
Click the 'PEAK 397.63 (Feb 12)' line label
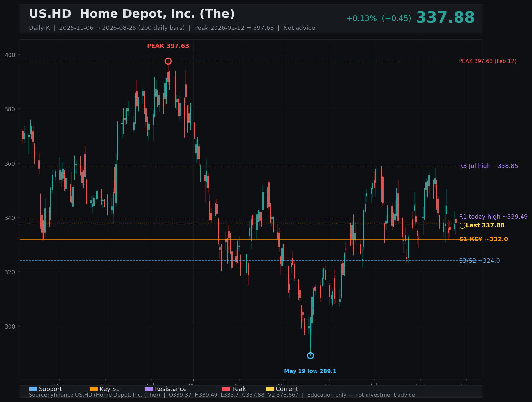click(x=487, y=61)
